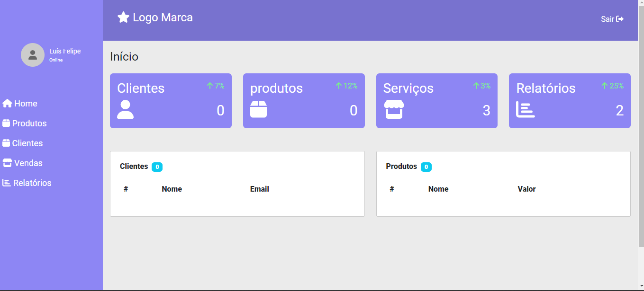This screenshot has height=291, width=644.
Task: Click the Sair logout arrow icon
Action: coord(620,19)
